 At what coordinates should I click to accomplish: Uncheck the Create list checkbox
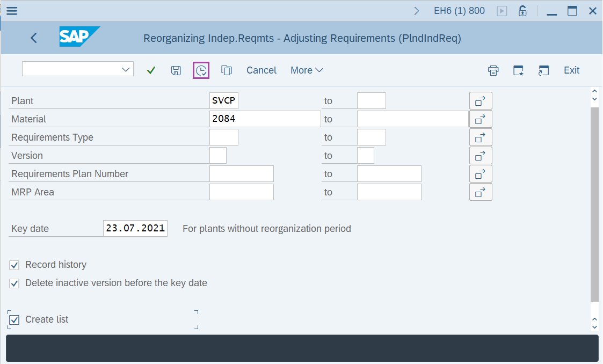pyautogui.click(x=14, y=320)
